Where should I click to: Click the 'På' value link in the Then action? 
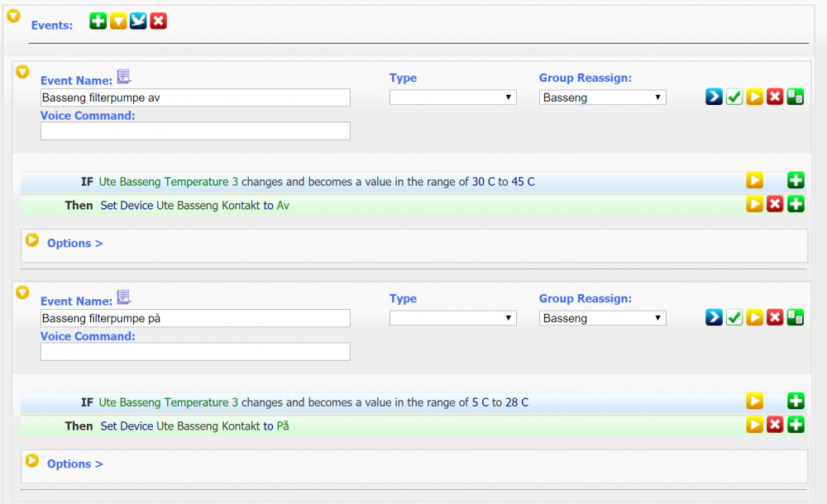click(x=283, y=426)
